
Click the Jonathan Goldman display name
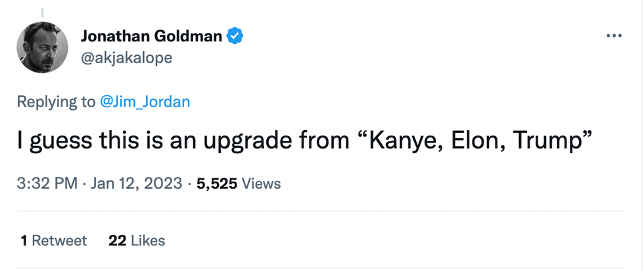pos(151,36)
